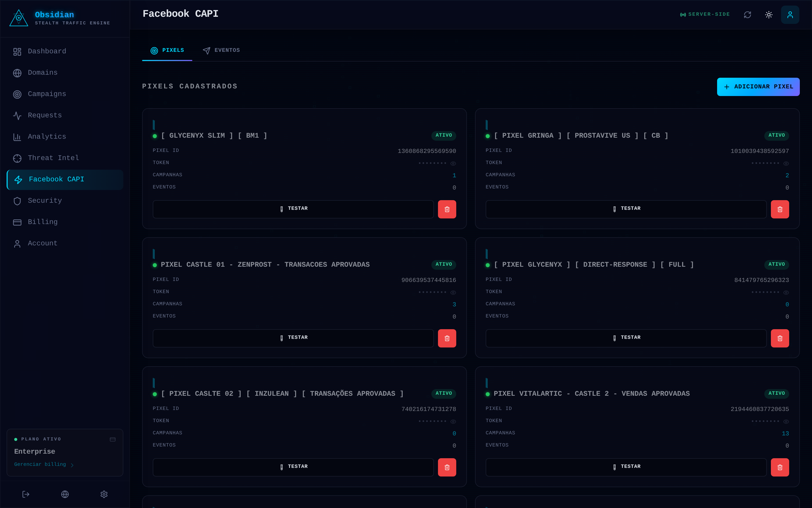Image resolution: width=812 pixels, height=508 pixels.
Task: Click campanhas count 3 on Castle 01 card
Action: click(x=454, y=305)
